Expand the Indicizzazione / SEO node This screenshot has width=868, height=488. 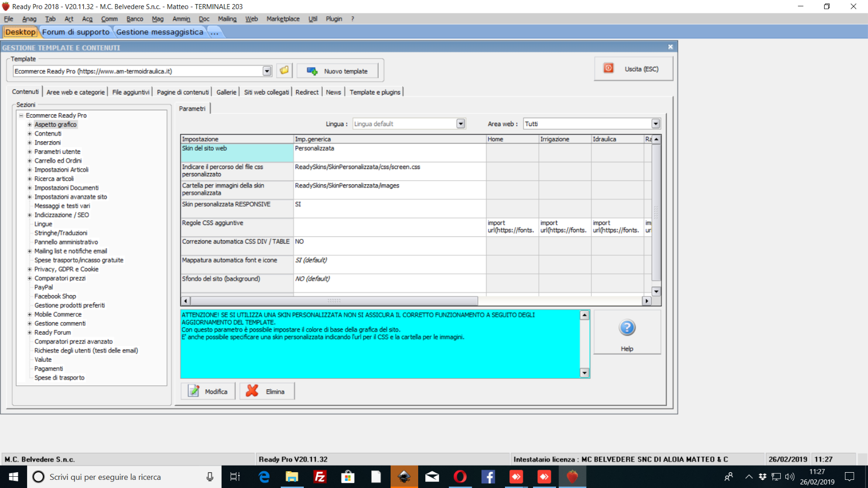(x=30, y=215)
